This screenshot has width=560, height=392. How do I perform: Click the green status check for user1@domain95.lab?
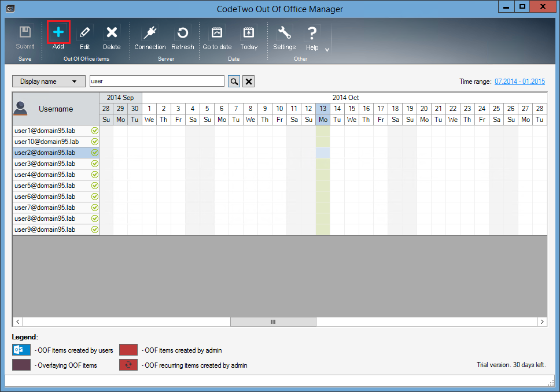click(95, 131)
